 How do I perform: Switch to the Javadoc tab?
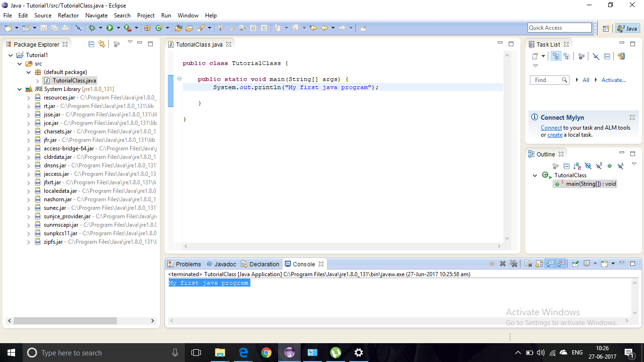coord(221,264)
